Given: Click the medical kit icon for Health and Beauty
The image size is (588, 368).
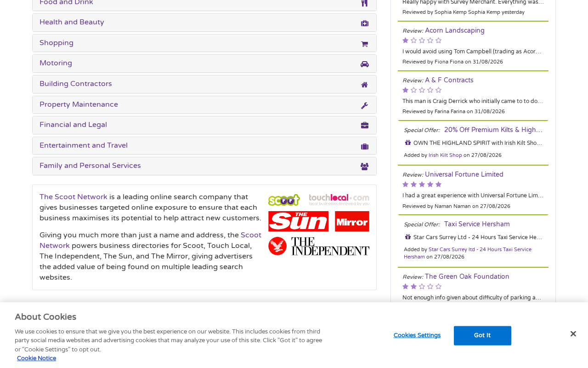Looking at the screenshot, I should click(364, 23).
